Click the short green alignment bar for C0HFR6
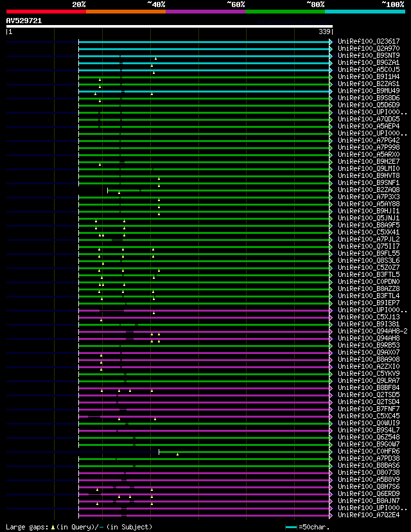The height and width of the screenshot is (532, 411). pyautogui.click(x=244, y=452)
